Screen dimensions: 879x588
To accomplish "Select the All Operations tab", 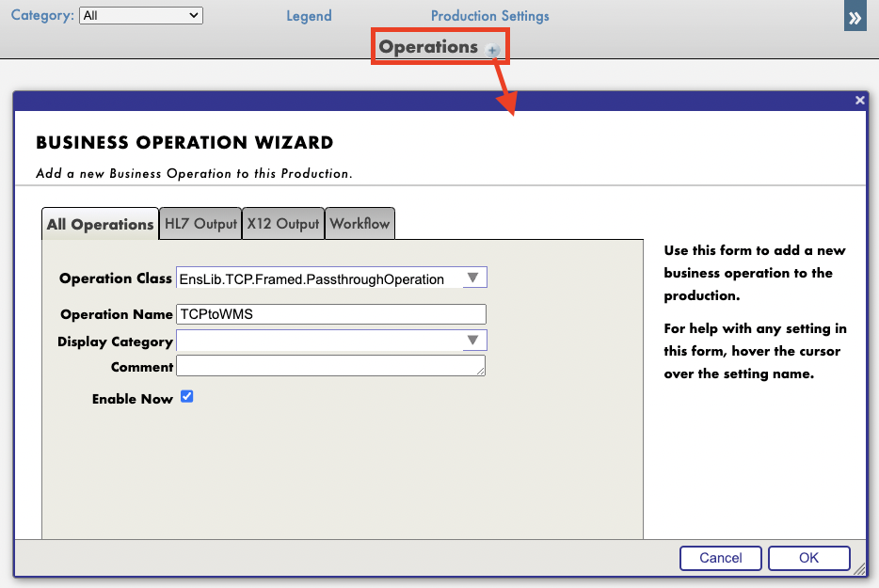I will [100, 224].
